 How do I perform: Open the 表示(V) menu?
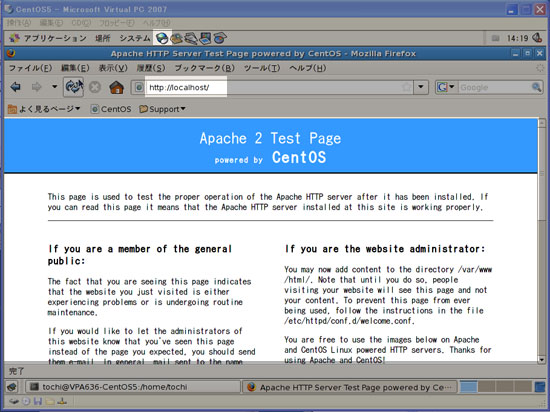click(113, 68)
